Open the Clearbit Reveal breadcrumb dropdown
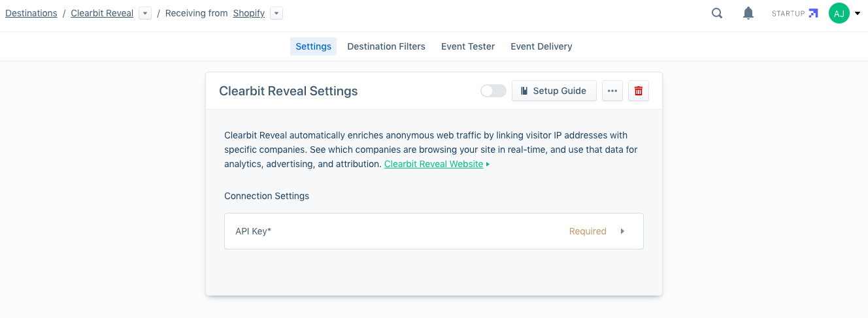Viewport: 868px width, 318px height. 145,13
